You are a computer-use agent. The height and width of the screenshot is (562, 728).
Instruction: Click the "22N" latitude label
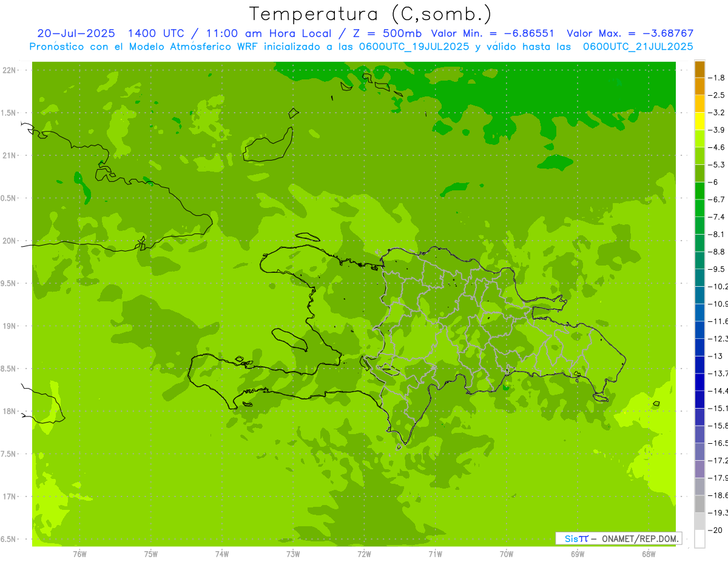click(x=9, y=70)
